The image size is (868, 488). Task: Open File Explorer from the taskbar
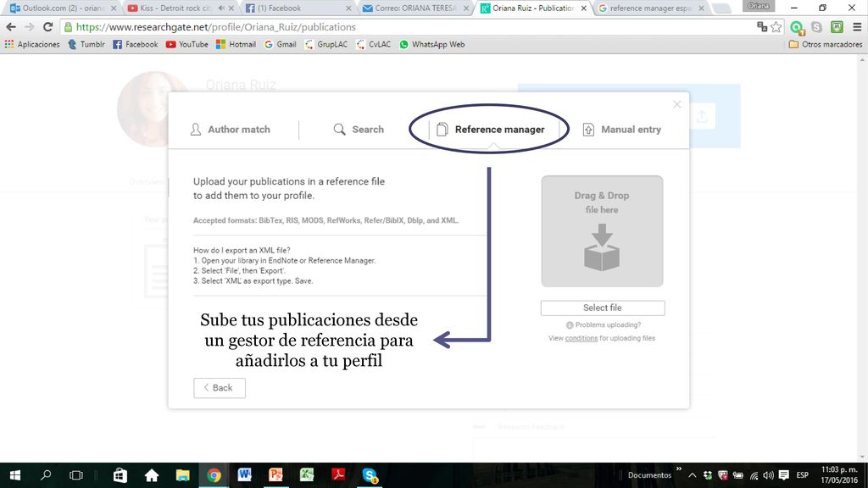183,474
